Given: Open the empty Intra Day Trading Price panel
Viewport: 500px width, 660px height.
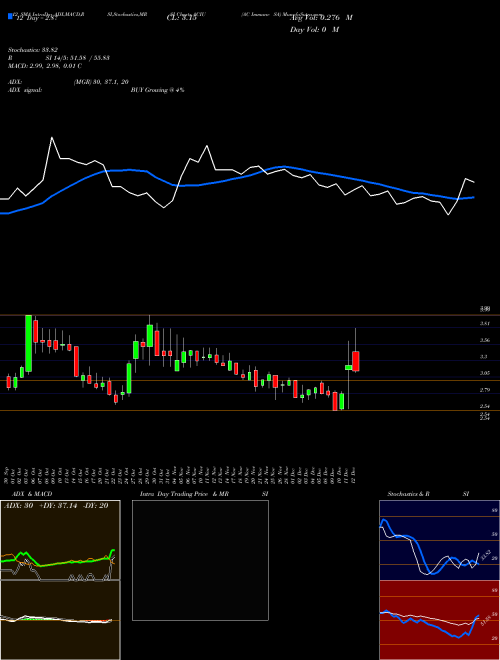Looking at the screenshot, I should click(200, 560).
